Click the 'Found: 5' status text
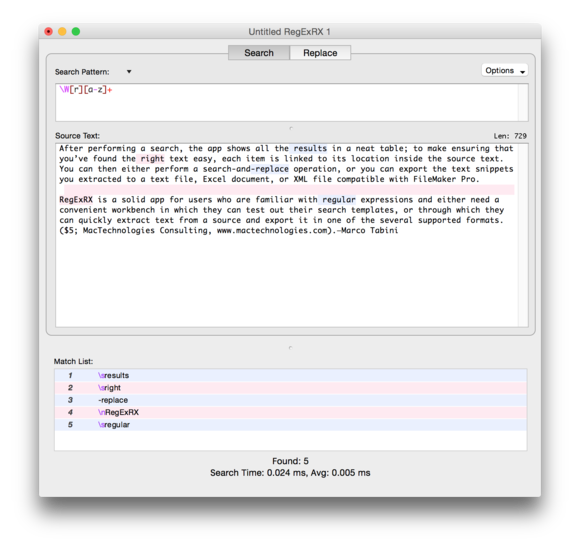Viewport: 580px width, 551px height. [290, 461]
